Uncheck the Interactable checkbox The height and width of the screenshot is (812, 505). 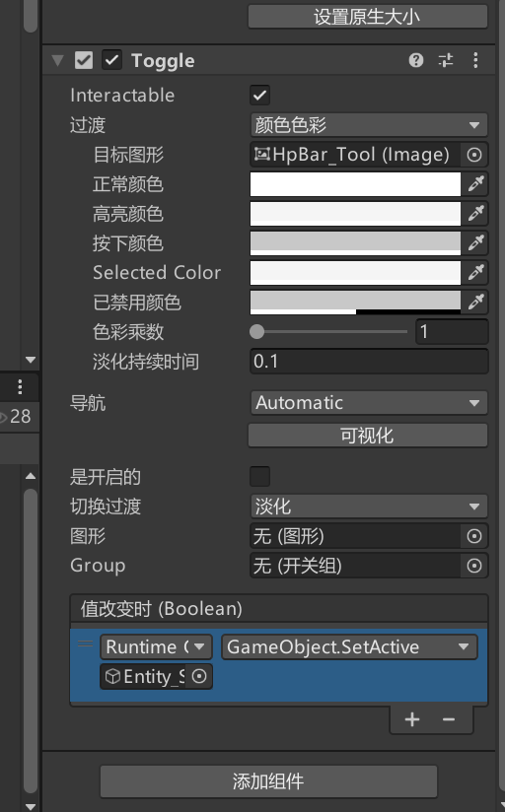point(259,96)
